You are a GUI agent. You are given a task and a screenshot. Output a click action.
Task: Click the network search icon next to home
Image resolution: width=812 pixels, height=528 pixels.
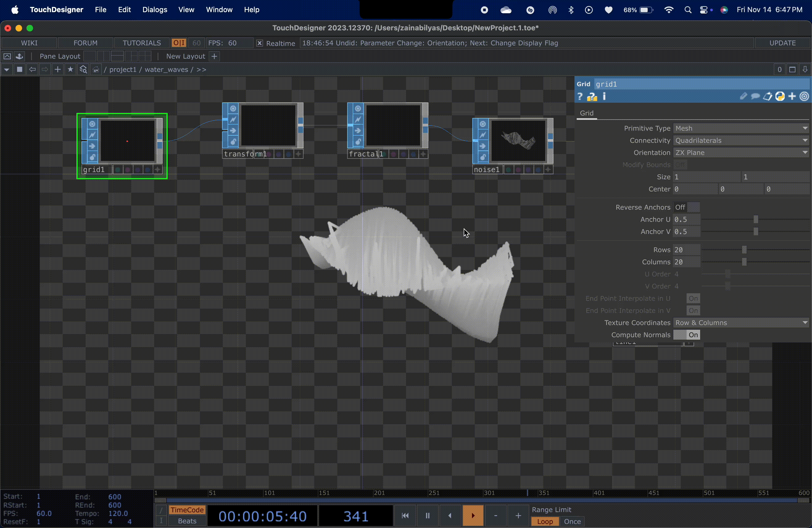[83, 69]
